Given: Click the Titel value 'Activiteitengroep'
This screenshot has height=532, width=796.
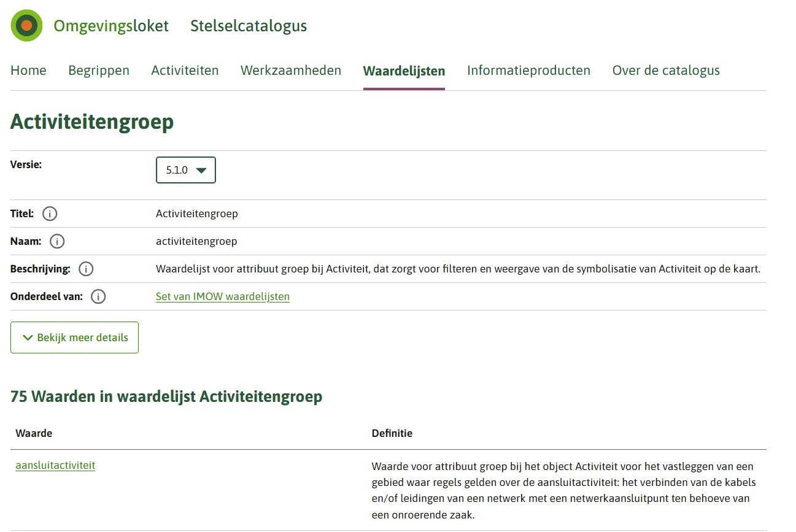Looking at the screenshot, I should 197,214.
